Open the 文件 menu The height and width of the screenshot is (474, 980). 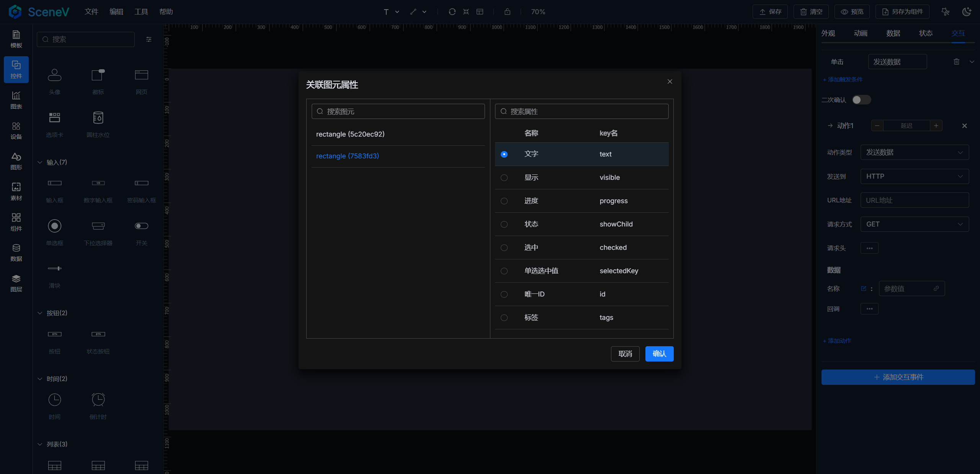91,12
